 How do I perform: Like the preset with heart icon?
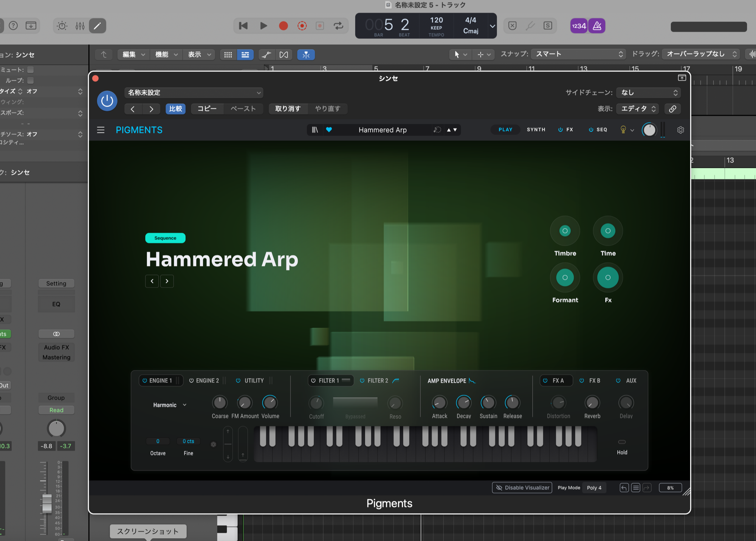[329, 130]
